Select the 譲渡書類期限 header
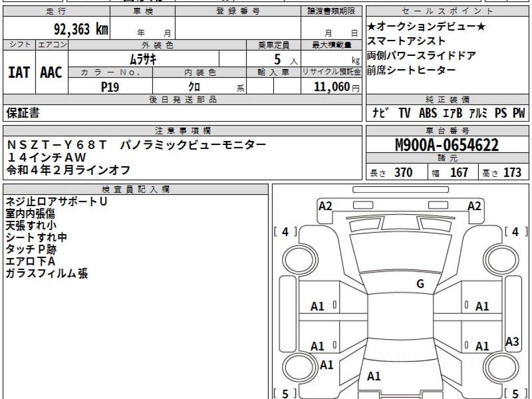Screen dimensions: 532x399 [331, 12]
